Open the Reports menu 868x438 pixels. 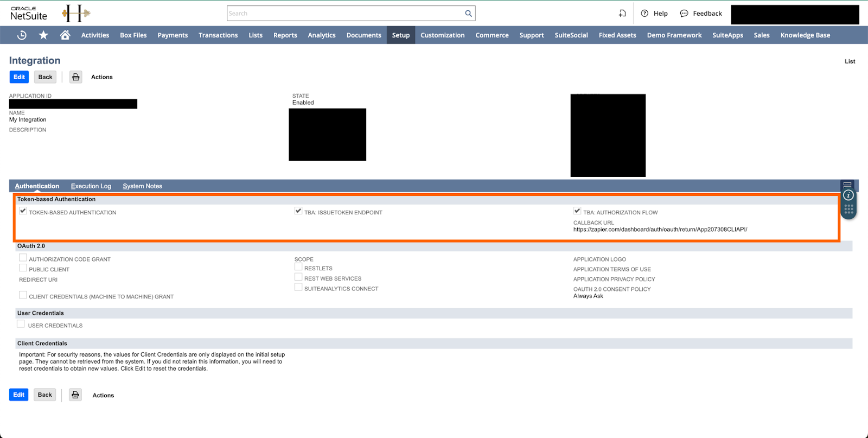285,35
